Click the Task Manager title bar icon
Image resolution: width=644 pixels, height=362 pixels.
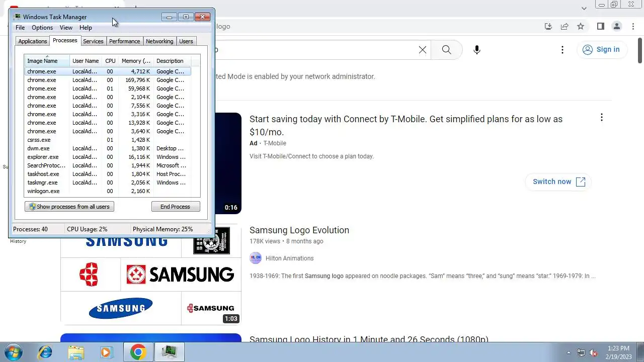18,17
